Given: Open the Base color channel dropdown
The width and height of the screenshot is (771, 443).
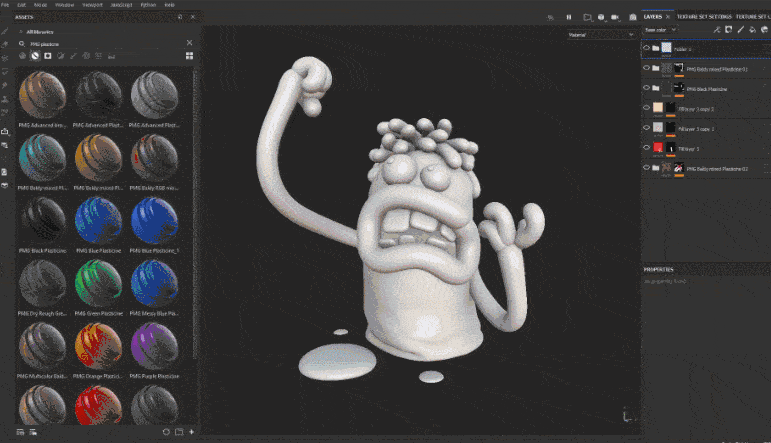Looking at the screenshot, I should pyautogui.click(x=660, y=30).
